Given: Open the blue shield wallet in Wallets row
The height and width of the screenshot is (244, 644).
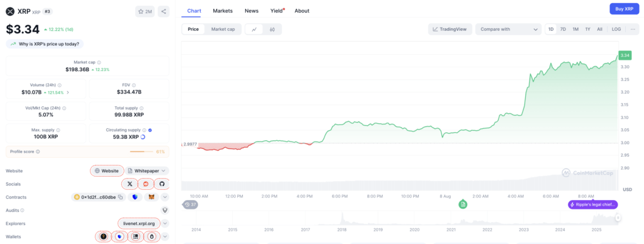Looking at the screenshot, I should [x=119, y=236].
